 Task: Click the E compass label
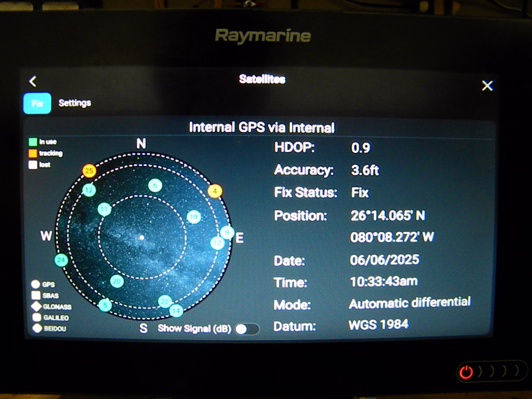pos(240,238)
